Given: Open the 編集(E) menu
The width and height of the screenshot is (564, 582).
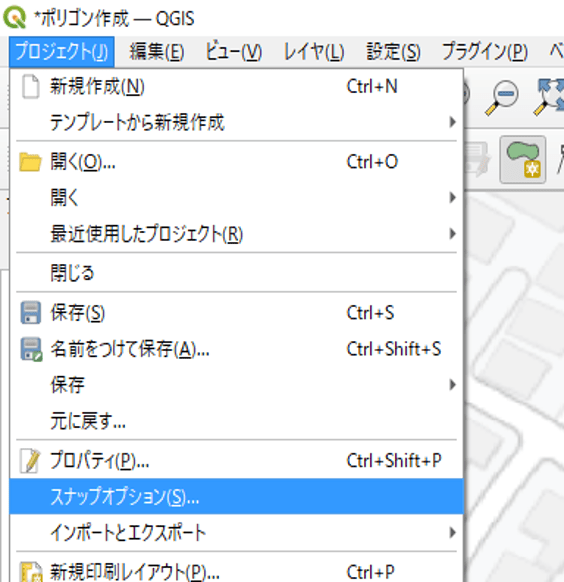Looking at the screenshot, I should [x=157, y=51].
